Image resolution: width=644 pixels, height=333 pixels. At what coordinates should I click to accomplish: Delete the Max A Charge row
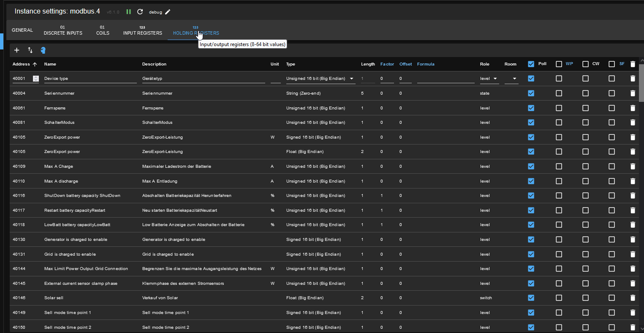(x=633, y=166)
